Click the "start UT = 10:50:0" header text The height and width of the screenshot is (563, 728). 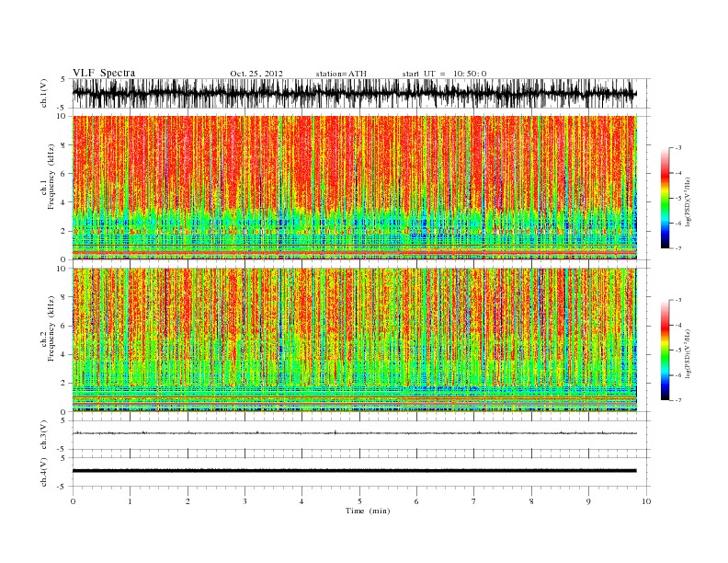[444, 74]
